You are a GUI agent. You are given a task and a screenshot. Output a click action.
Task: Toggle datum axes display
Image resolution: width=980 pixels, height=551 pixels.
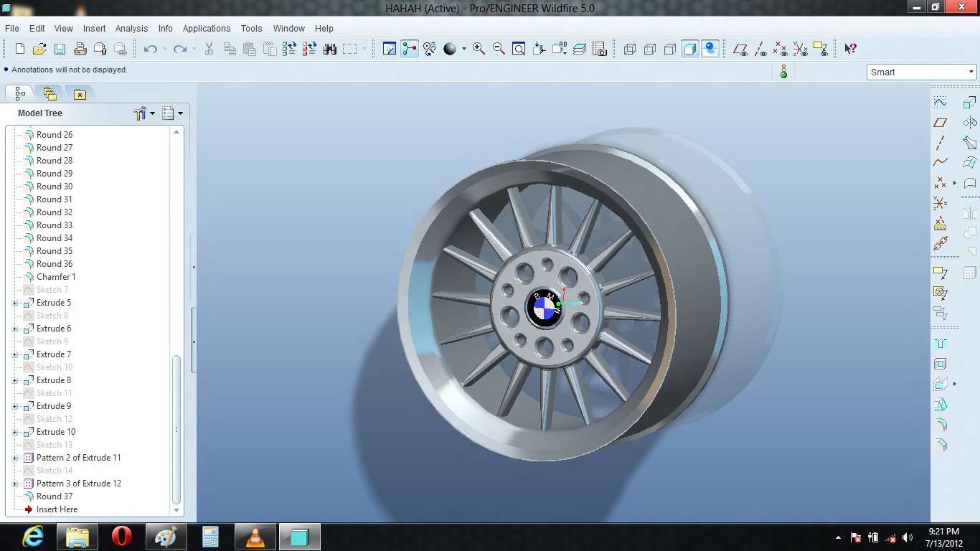click(x=760, y=49)
